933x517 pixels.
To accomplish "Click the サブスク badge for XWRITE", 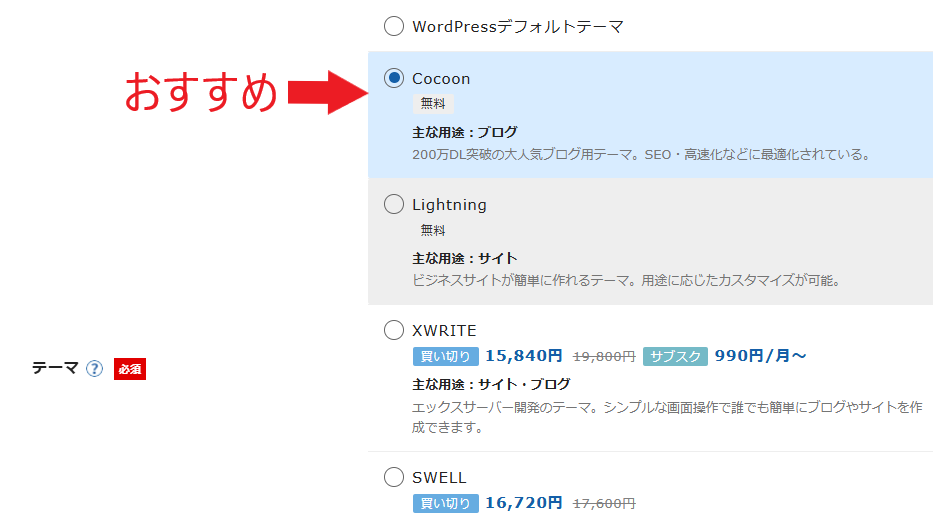I will coord(675,356).
